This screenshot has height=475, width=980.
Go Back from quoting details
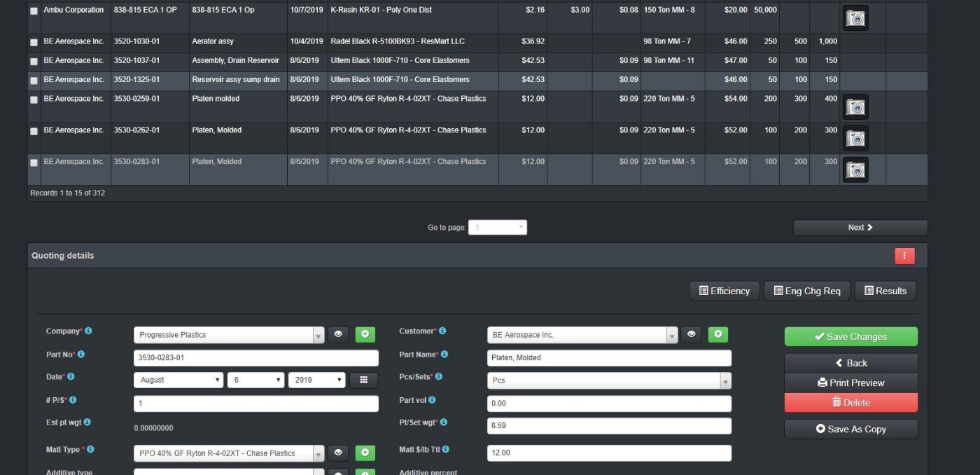pos(850,363)
